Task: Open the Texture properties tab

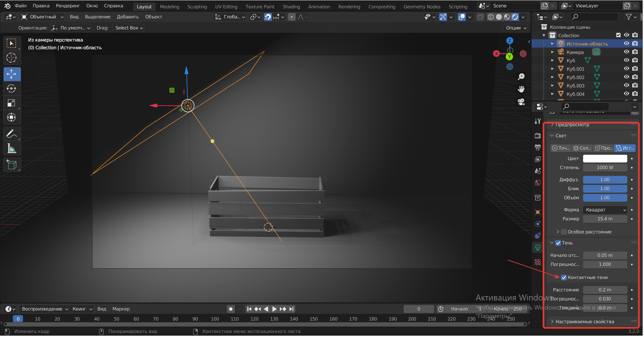Action: [x=538, y=262]
